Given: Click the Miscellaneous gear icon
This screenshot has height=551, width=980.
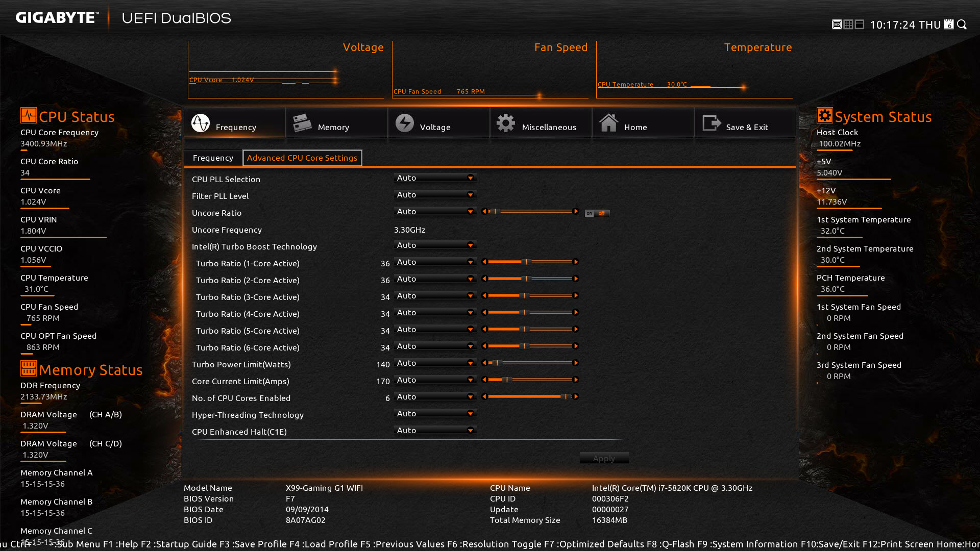Looking at the screenshot, I should pyautogui.click(x=506, y=123).
